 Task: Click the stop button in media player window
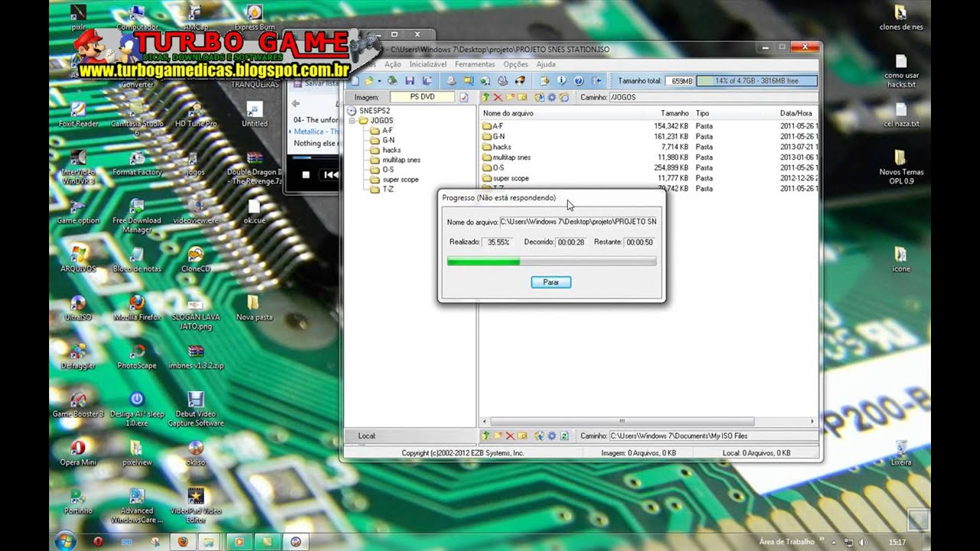[305, 174]
